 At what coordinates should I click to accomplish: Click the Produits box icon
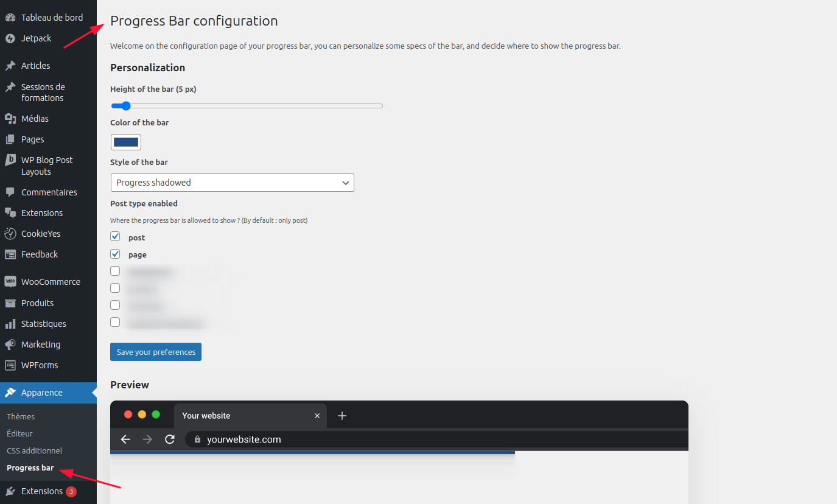point(10,303)
